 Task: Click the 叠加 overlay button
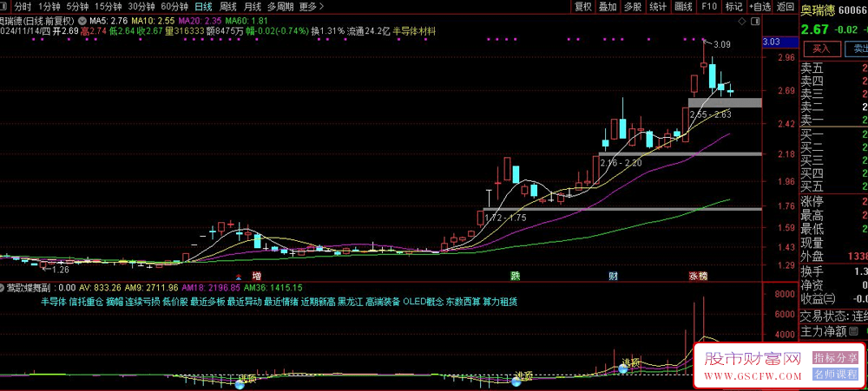coord(608,7)
